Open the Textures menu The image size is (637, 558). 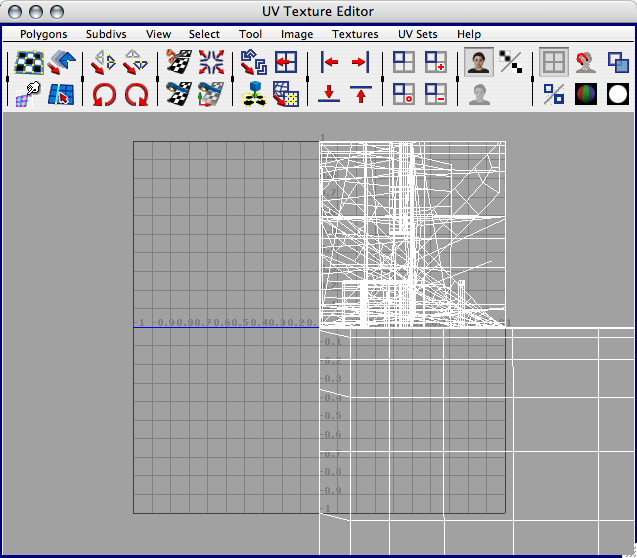(x=355, y=34)
